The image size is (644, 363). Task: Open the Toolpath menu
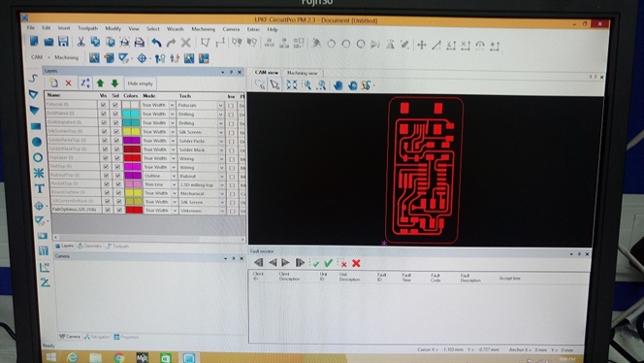88,28
